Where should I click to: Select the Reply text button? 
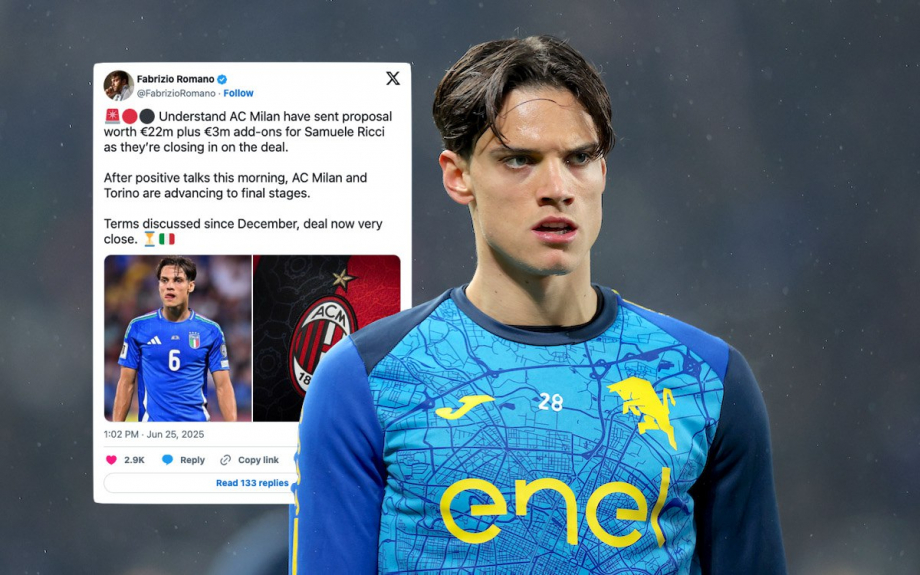[x=192, y=460]
